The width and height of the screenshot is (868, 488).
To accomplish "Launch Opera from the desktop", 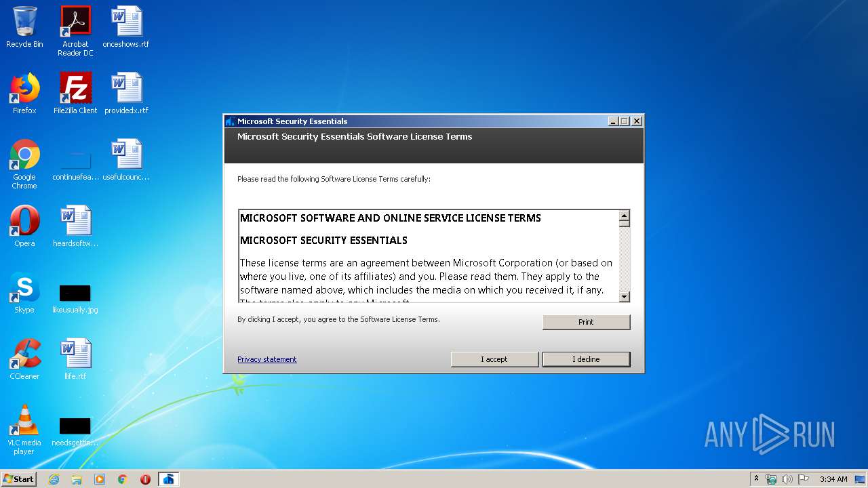I will 24,226.
